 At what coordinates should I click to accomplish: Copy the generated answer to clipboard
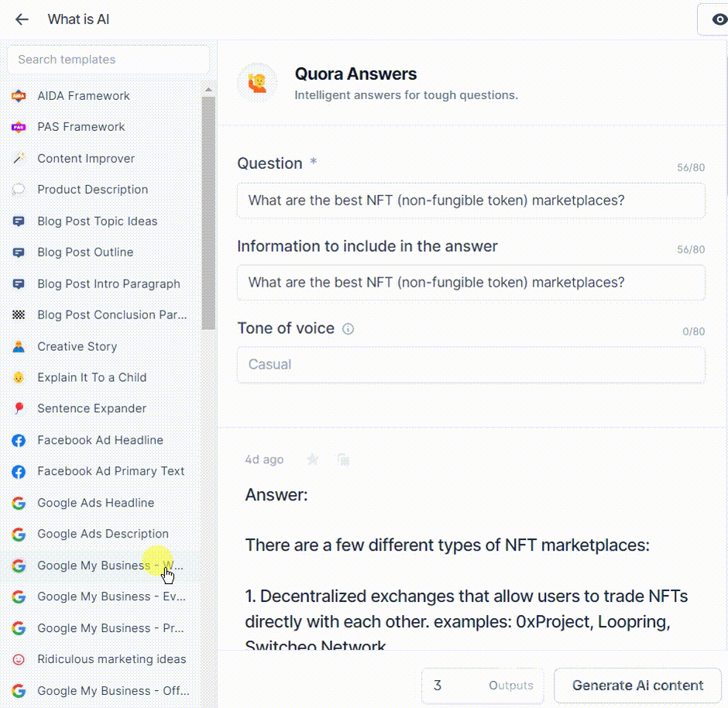pyautogui.click(x=343, y=459)
